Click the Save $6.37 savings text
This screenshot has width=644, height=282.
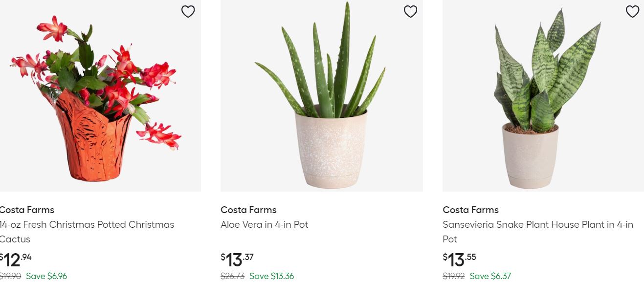click(x=490, y=276)
